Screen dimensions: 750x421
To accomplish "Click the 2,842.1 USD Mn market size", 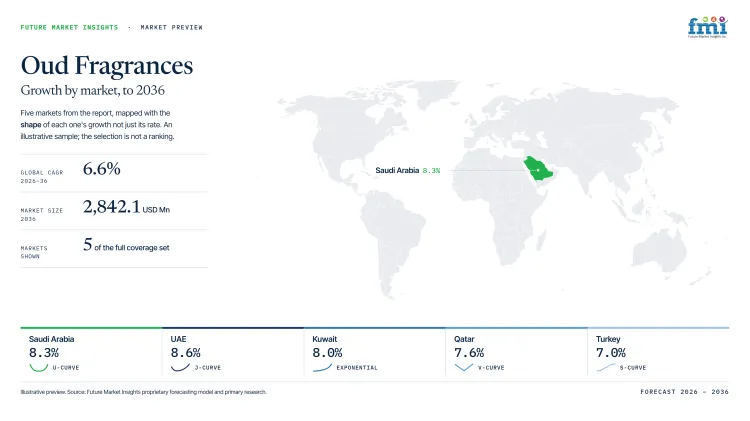I will (x=126, y=207).
